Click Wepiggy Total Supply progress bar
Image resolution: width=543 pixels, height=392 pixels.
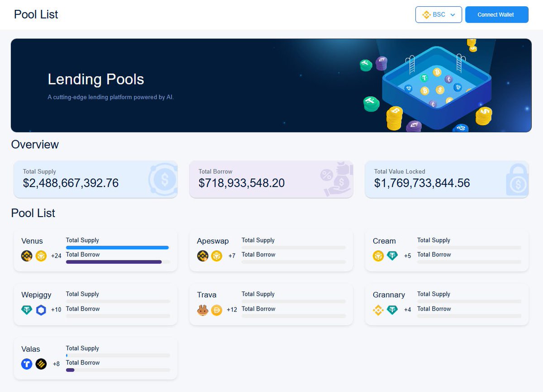[x=118, y=302]
